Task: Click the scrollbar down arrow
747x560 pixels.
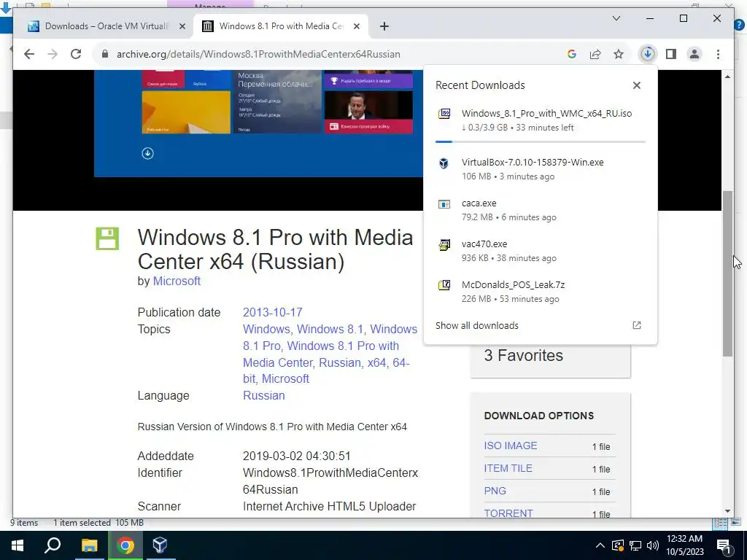Action: coord(727,511)
